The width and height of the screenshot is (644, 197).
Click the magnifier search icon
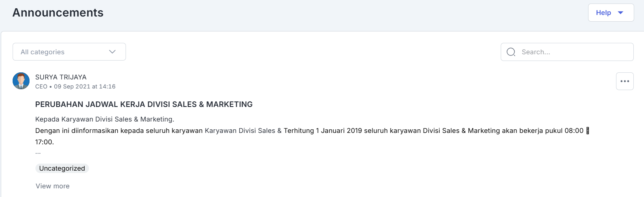coord(511,52)
